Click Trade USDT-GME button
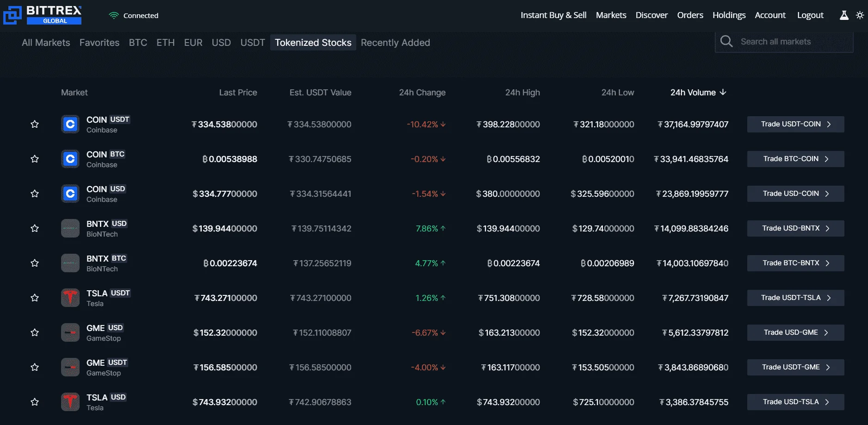868x425 pixels. point(795,367)
